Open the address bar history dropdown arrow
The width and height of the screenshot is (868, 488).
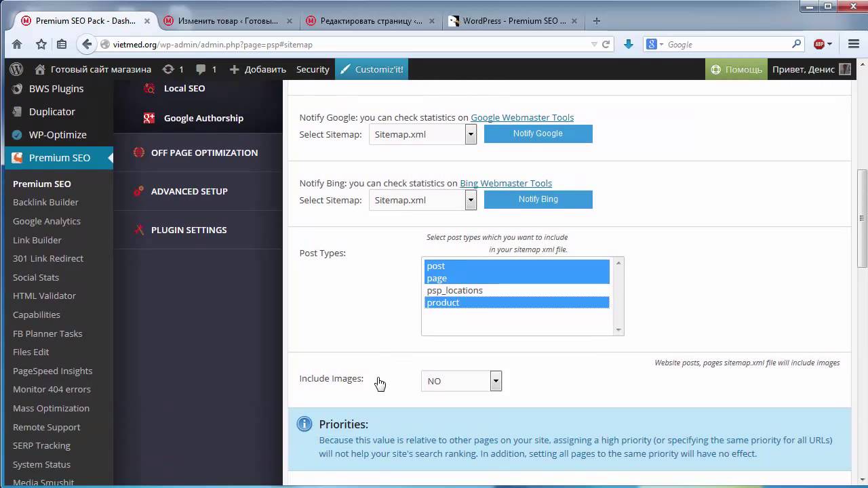pyautogui.click(x=594, y=44)
